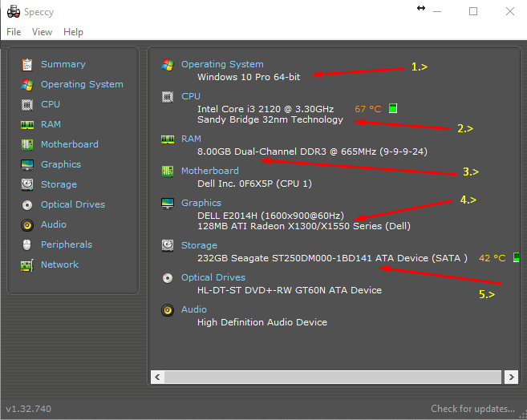Click the DELL E2014H monitor text
The height and width of the screenshot is (420, 527).
[x=270, y=216]
